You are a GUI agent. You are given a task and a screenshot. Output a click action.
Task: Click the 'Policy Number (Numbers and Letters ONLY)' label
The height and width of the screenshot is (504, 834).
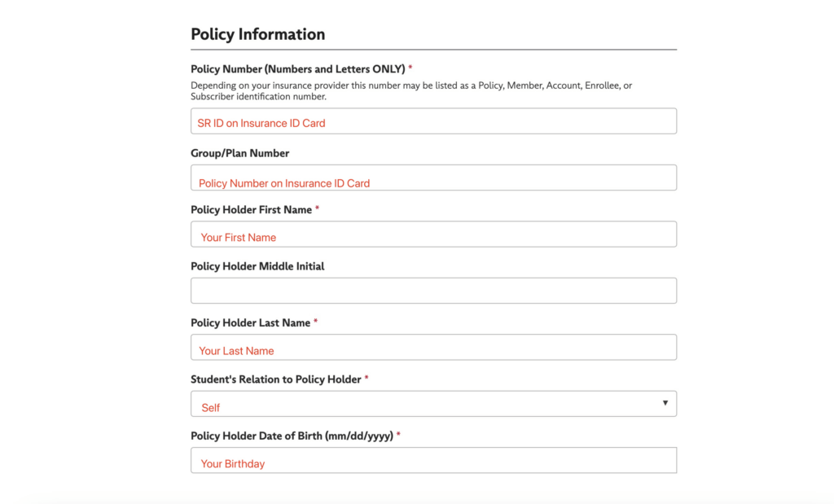298,69
